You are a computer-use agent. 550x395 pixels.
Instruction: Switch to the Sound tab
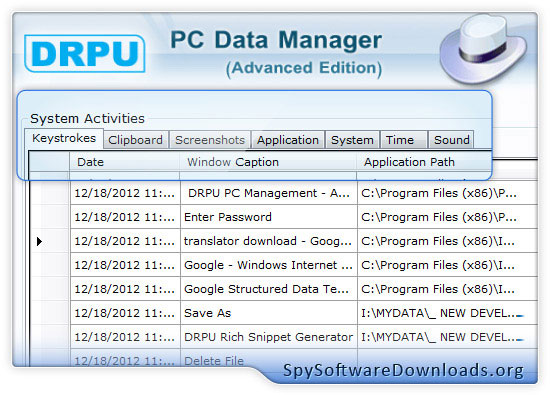click(451, 140)
